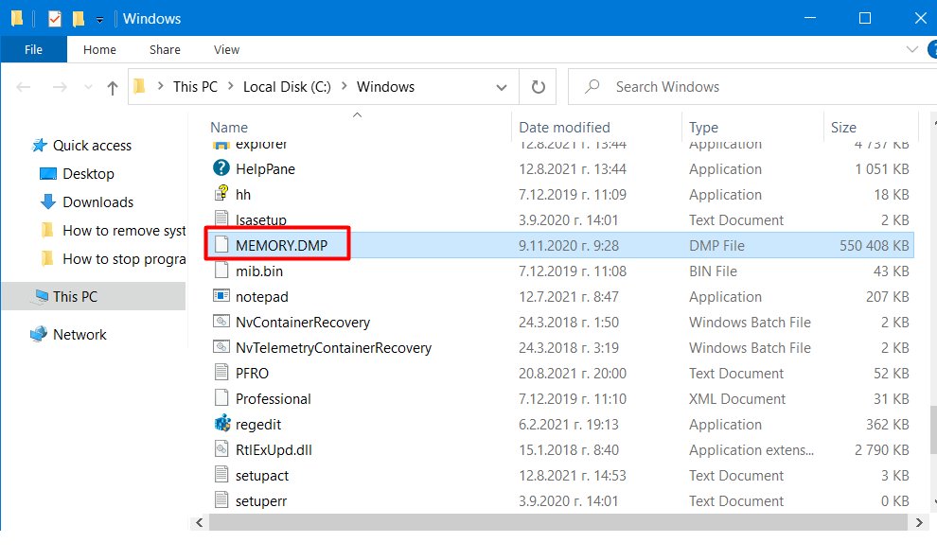Click the 2 790 KB size value

click(x=881, y=450)
